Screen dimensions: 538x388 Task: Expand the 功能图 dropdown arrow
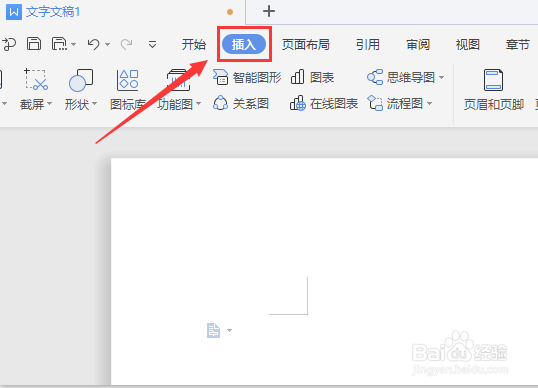(198, 103)
